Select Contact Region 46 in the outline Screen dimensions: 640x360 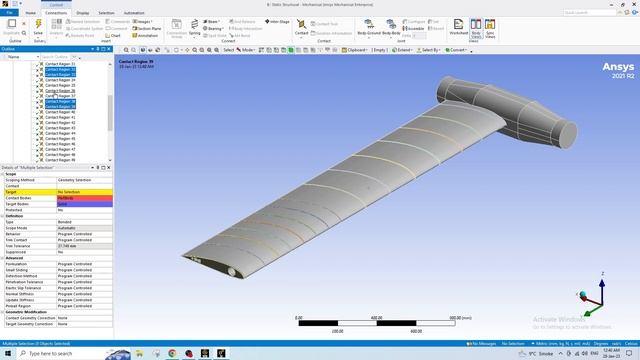[60, 144]
